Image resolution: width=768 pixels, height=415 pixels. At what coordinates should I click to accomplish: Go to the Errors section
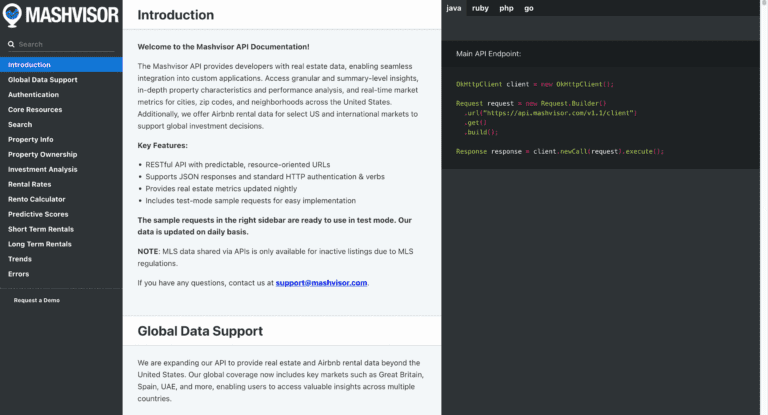click(18, 274)
